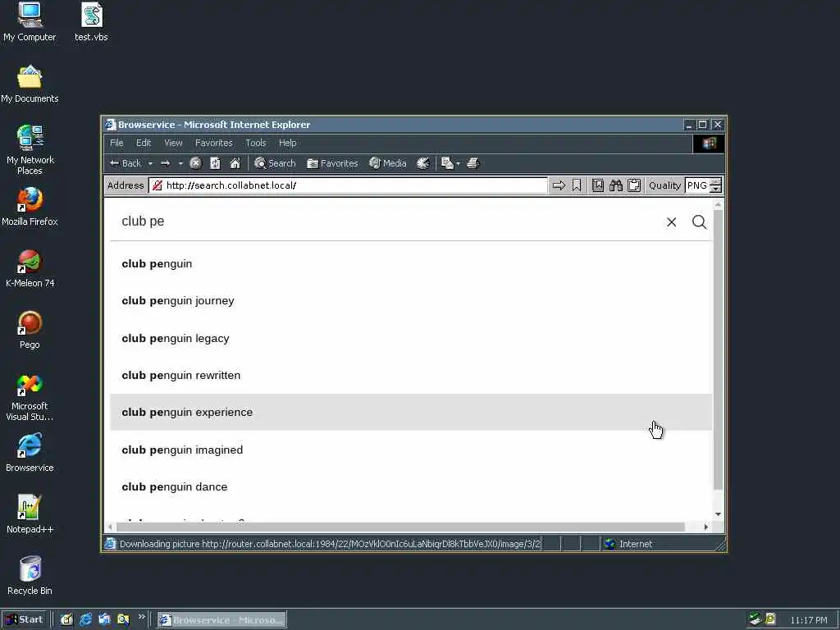Go forward with the Forward arrow
The width and height of the screenshot is (840, 630).
(166, 163)
